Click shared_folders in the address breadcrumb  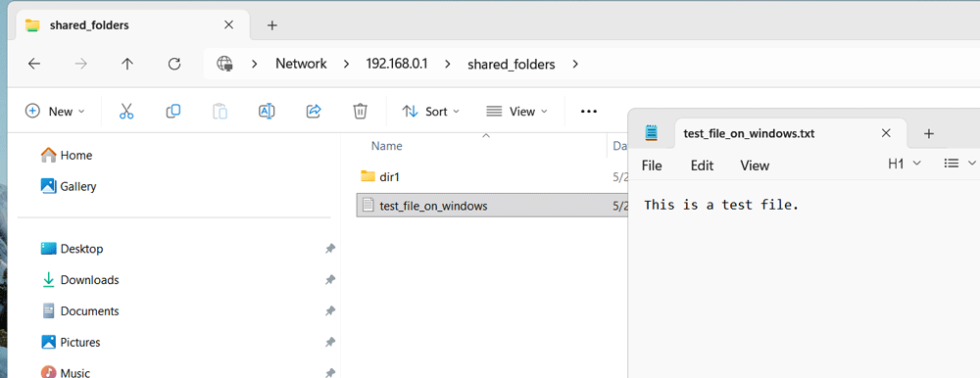point(512,65)
